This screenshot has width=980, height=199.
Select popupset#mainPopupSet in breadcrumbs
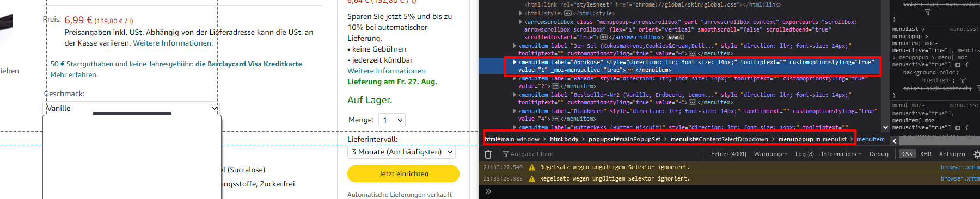[624, 140]
